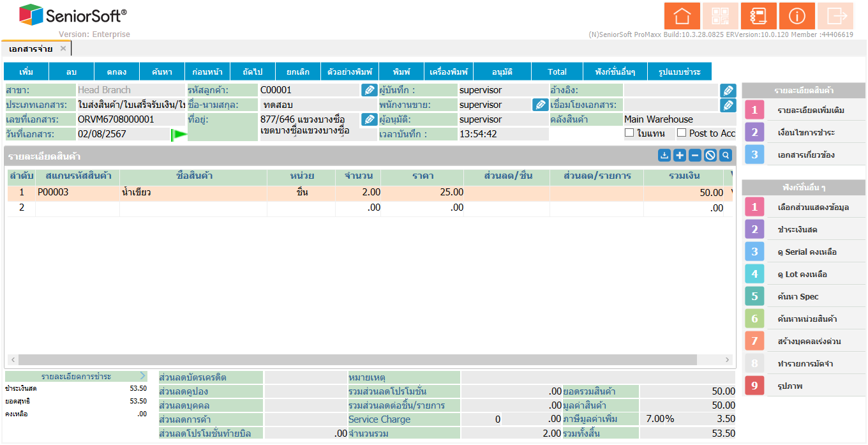Click the เพิ่ม button
Image resolution: width=868 pixels, height=445 pixels.
click(x=26, y=72)
